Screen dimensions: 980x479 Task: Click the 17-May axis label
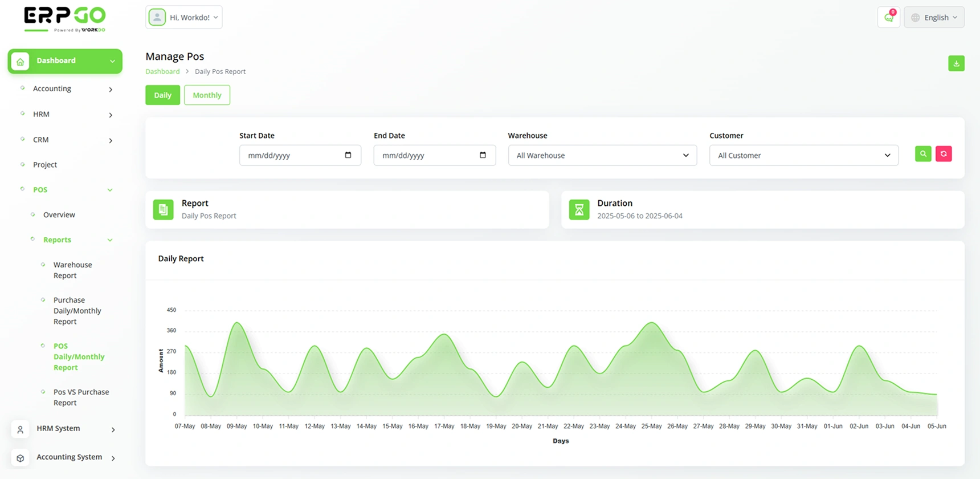point(444,426)
